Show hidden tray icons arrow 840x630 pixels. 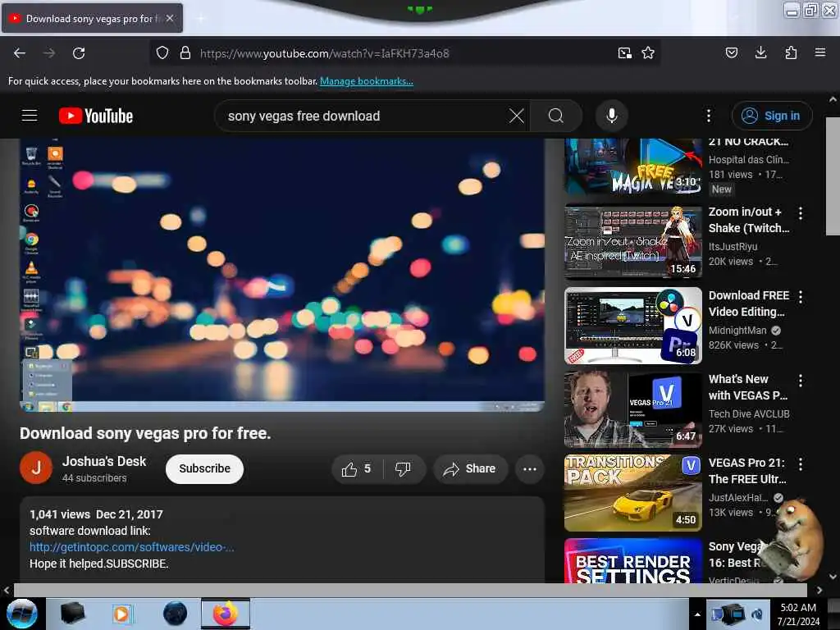[x=697, y=614]
